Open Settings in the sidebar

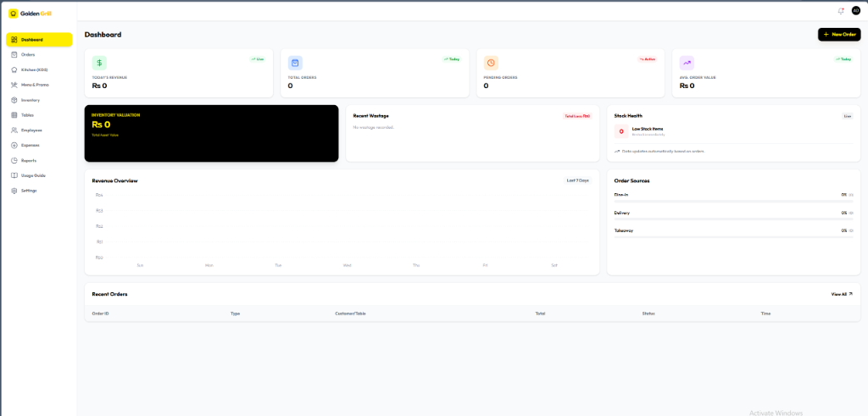(29, 191)
